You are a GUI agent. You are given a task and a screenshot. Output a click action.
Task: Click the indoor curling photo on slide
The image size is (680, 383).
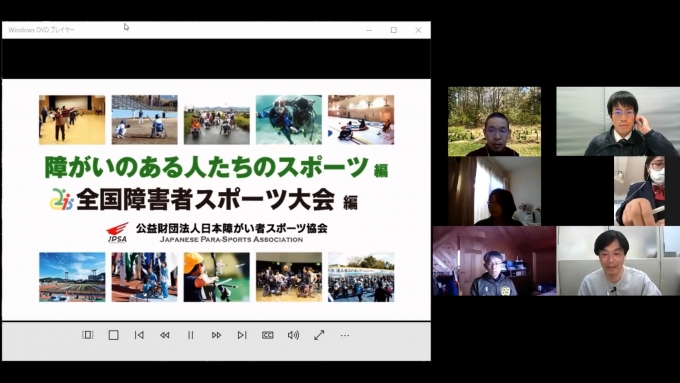pos(361,120)
